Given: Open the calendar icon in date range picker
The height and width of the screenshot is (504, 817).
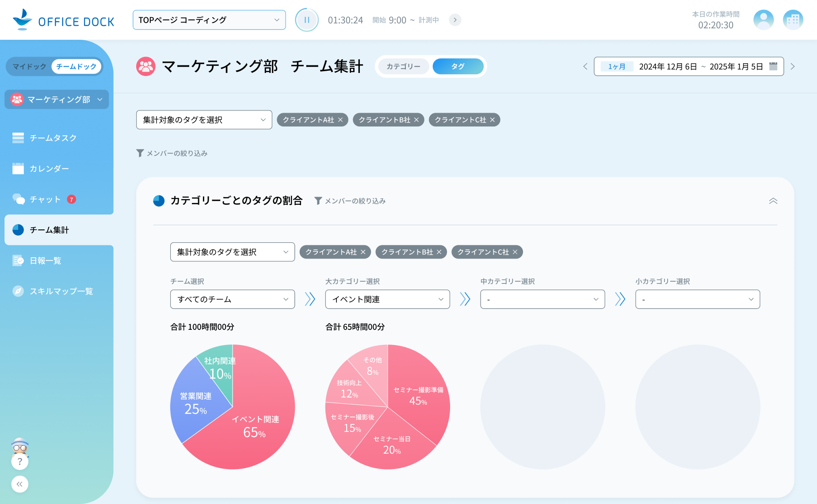Looking at the screenshot, I should [x=773, y=66].
